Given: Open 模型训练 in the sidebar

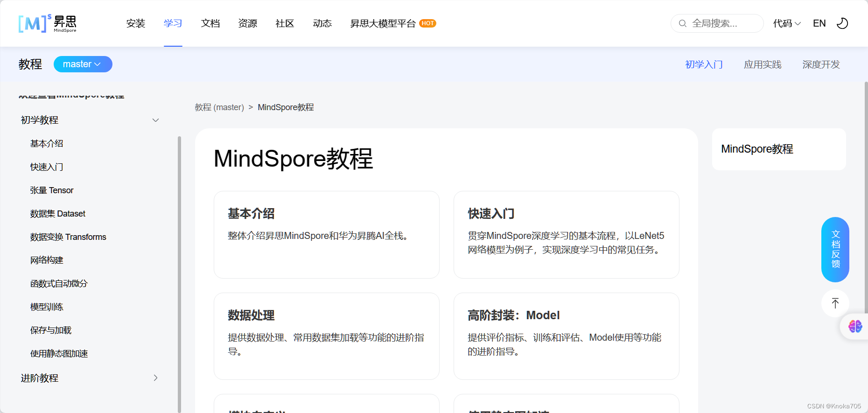Looking at the screenshot, I should coord(47,307).
